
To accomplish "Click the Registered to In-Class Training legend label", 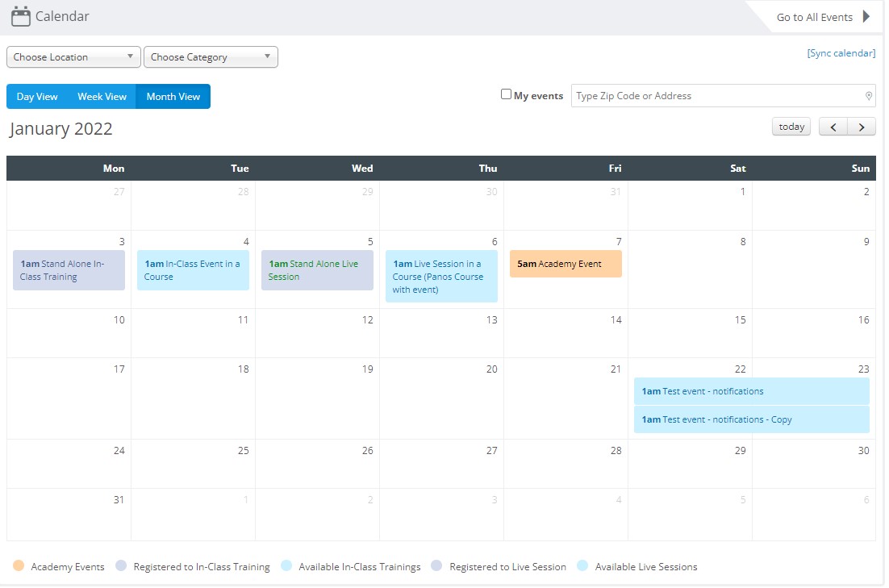I will pos(201,567).
